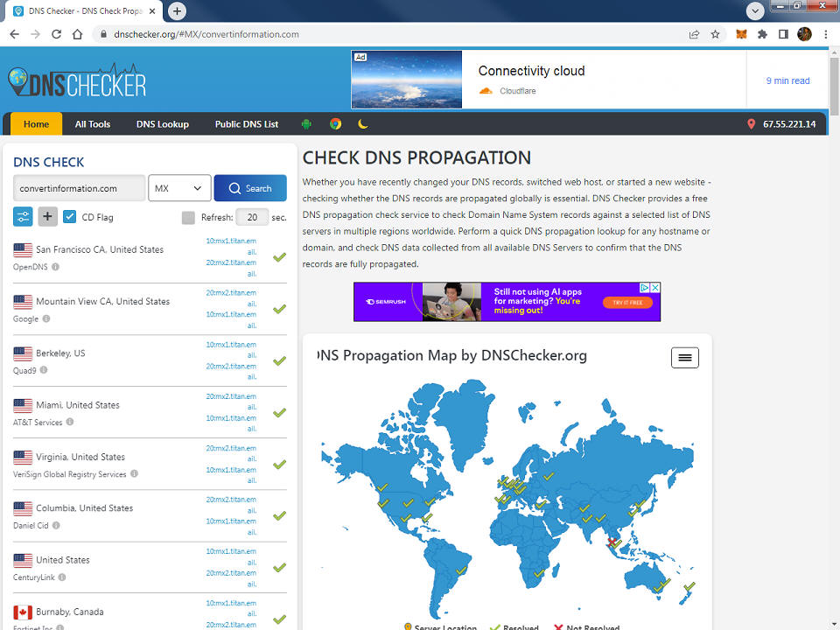The height and width of the screenshot is (630, 840).
Task: Enable the auto Refresh checkbox
Action: point(188,218)
